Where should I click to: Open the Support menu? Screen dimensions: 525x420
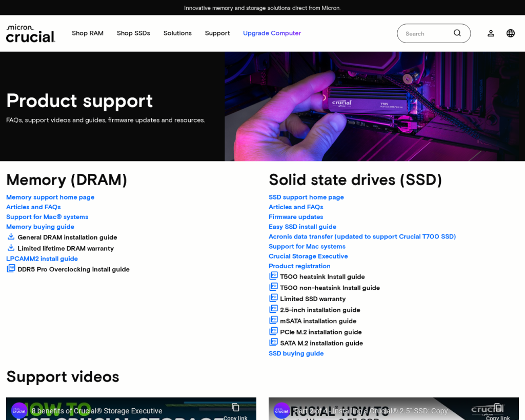coord(217,33)
